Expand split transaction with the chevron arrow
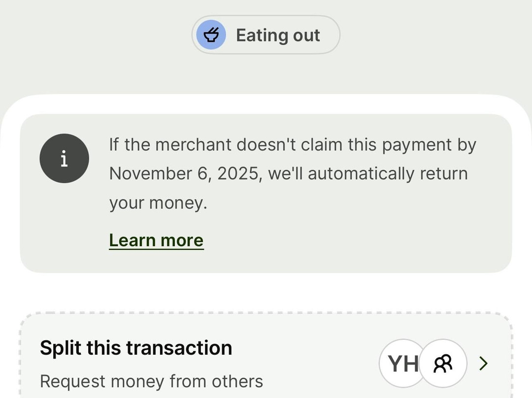The width and height of the screenshot is (532, 398). click(484, 364)
